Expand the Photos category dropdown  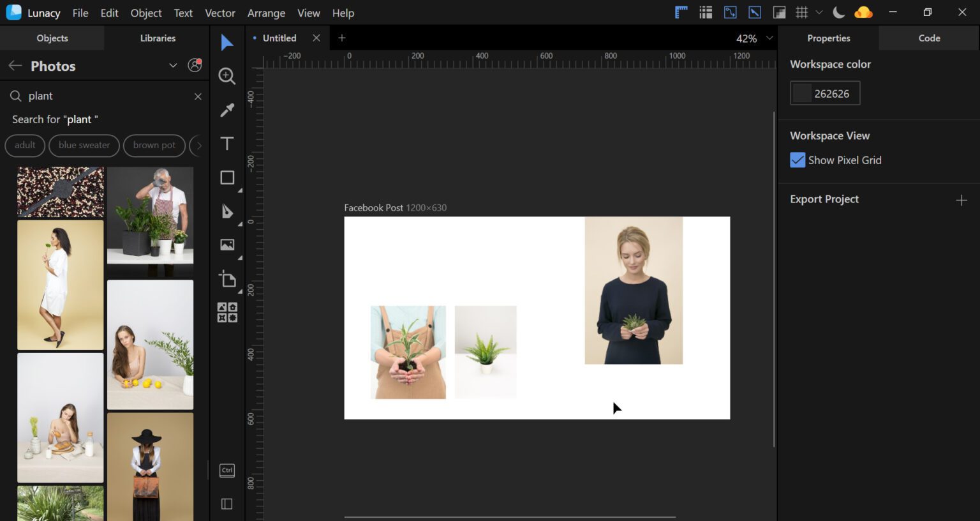click(x=173, y=65)
